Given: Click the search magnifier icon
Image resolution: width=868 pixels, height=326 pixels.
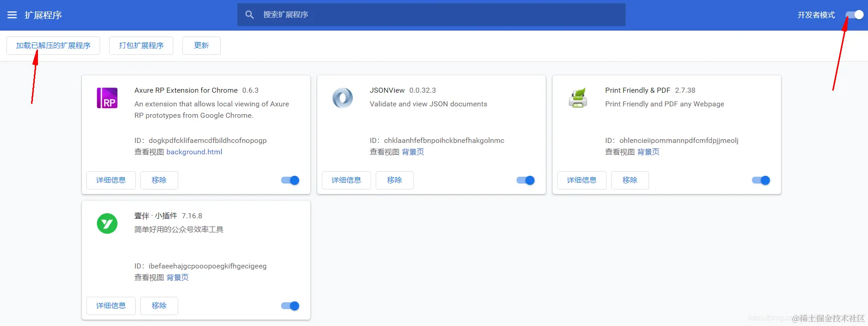Looking at the screenshot, I should click(250, 15).
